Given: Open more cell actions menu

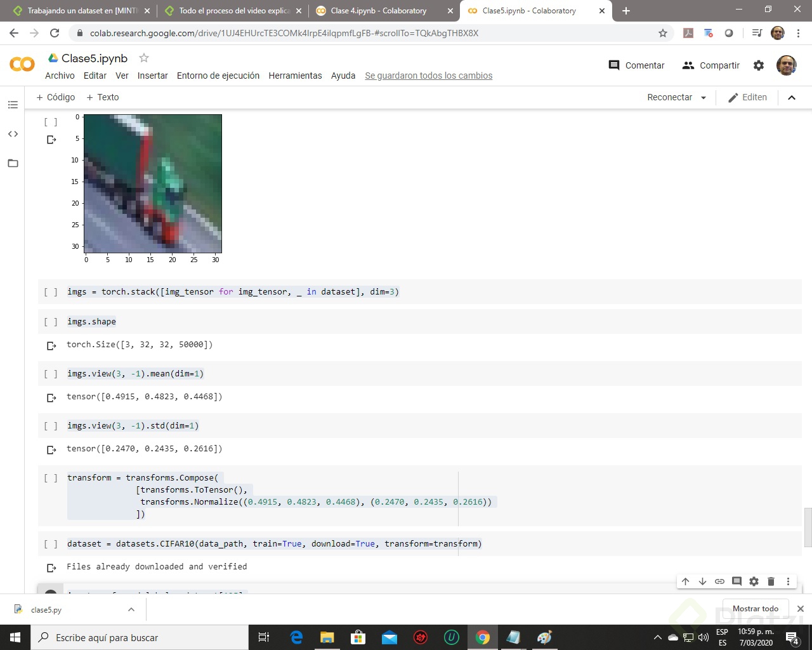Looking at the screenshot, I should point(788,581).
